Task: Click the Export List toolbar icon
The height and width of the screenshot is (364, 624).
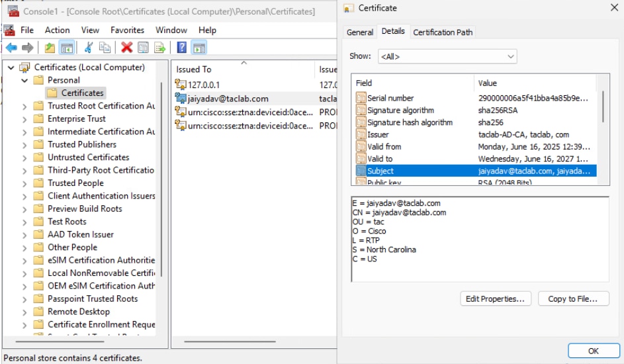Action: click(x=159, y=48)
